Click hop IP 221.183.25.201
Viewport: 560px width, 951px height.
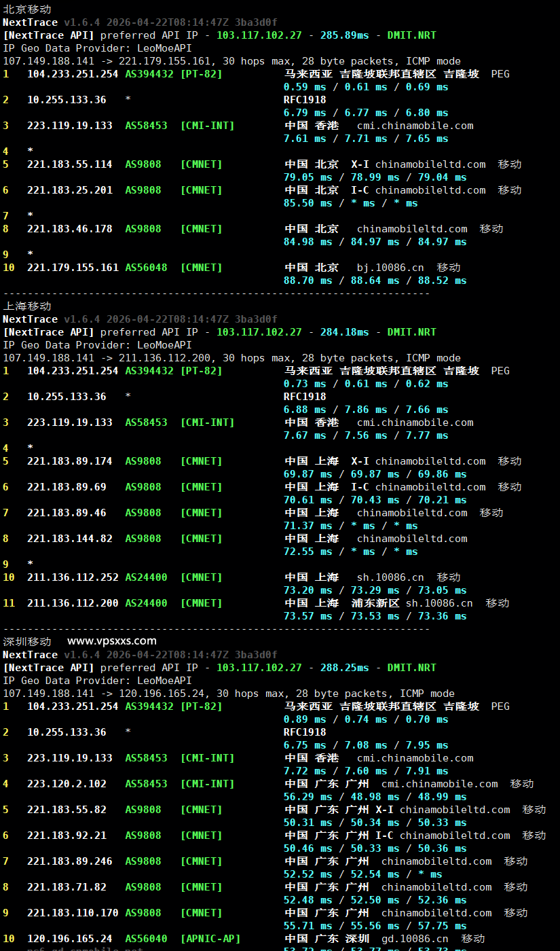tap(70, 190)
